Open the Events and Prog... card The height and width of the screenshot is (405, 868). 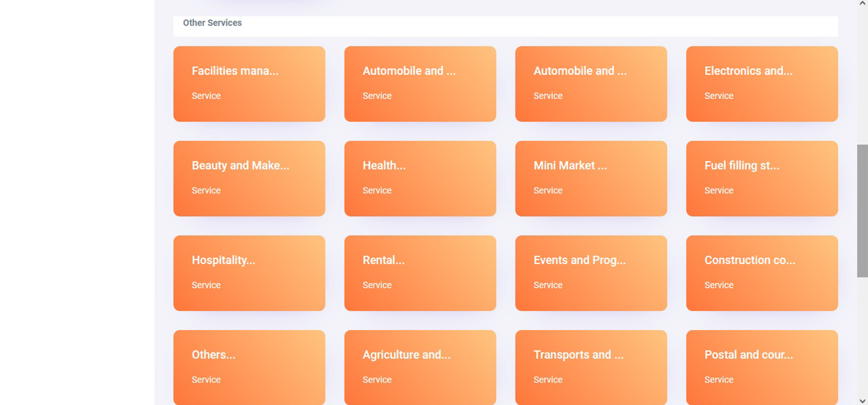pos(591,273)
